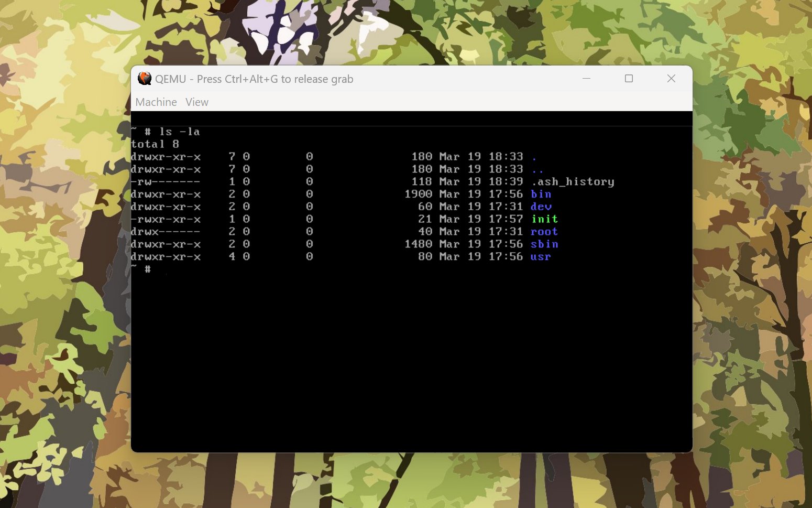This screenshot has height=508, width=812.
Task: Open the Machine menu
Action: (x=156, y=102)
